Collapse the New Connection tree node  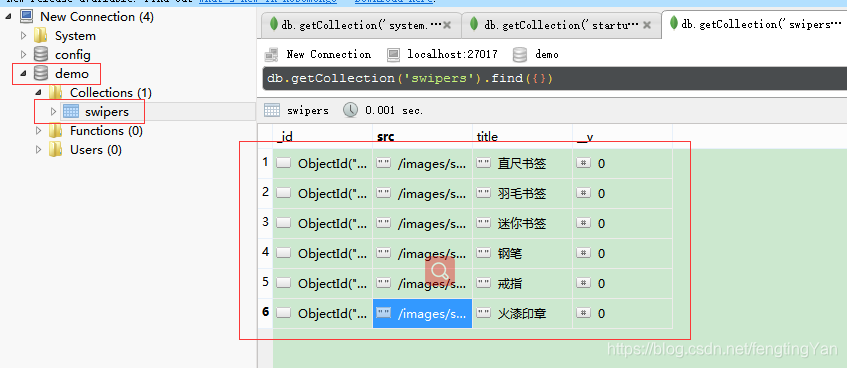click(x=8, y=17)
